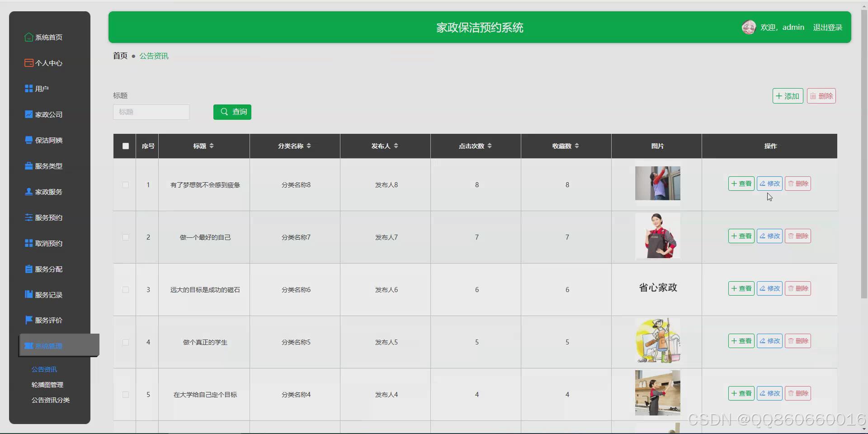The width and height of the screenshot is (868, 434).
Task: Click the magnifier icon in 查询 button
Action: [224, 112]
